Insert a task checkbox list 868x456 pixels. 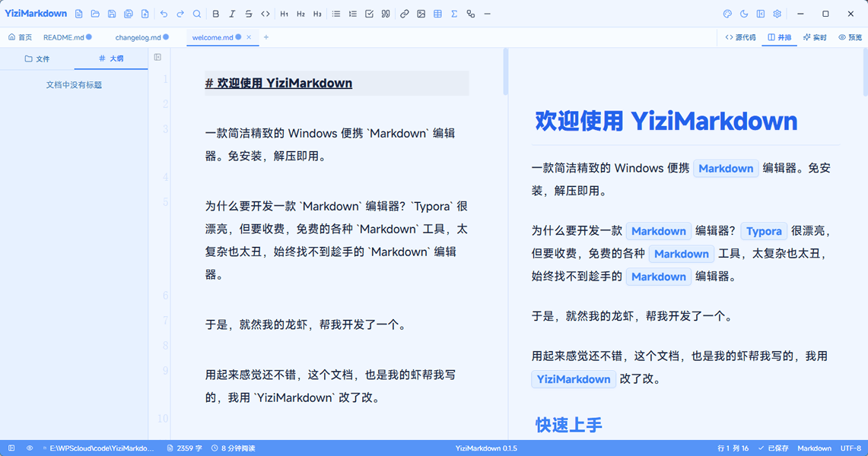369,14
